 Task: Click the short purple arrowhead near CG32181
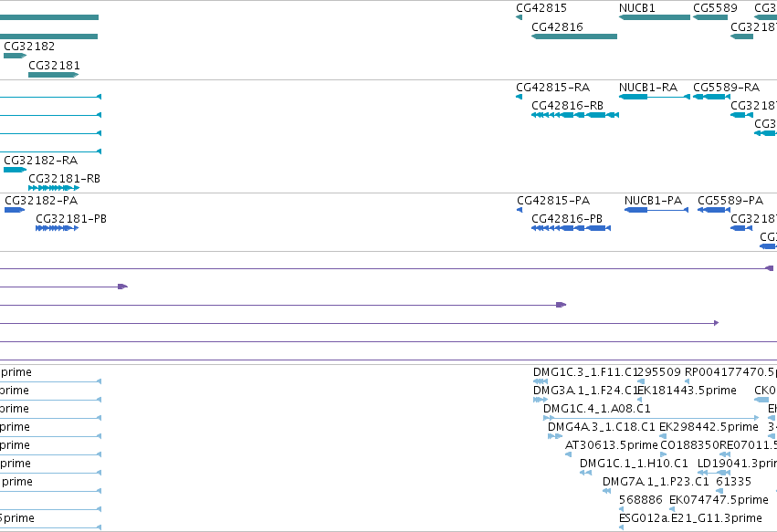[x=123, y=287]
